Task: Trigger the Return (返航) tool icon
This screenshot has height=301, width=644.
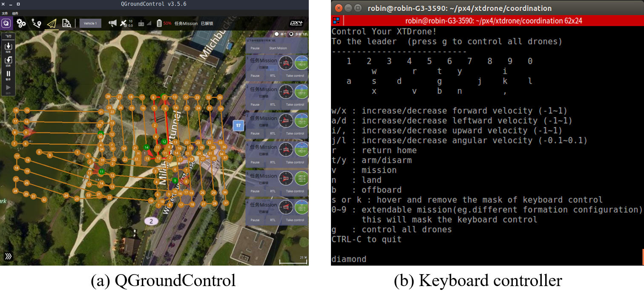Action: point(8,61)
